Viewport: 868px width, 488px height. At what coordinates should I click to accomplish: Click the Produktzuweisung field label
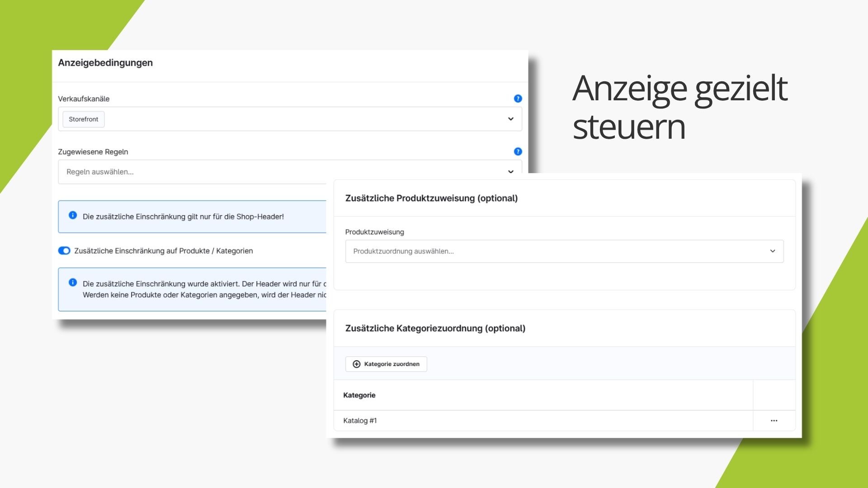pos(374,232)
